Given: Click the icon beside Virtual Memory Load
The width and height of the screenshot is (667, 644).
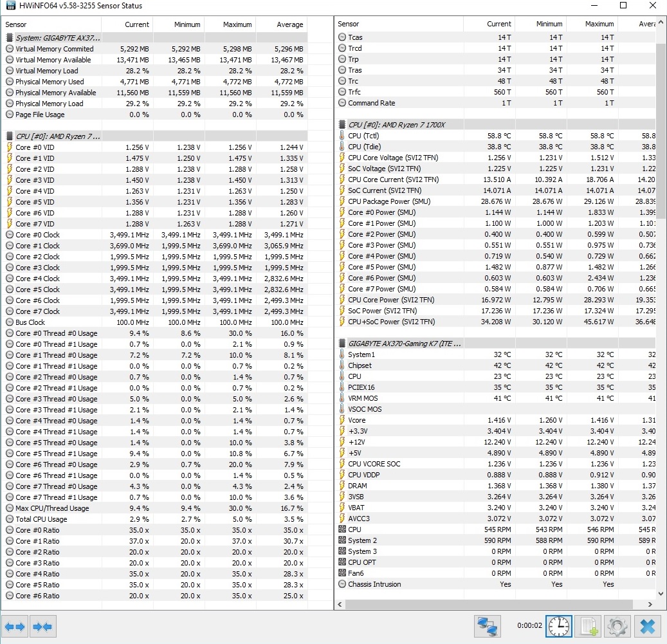Looking at the screenshot, I should coord(10,71).
